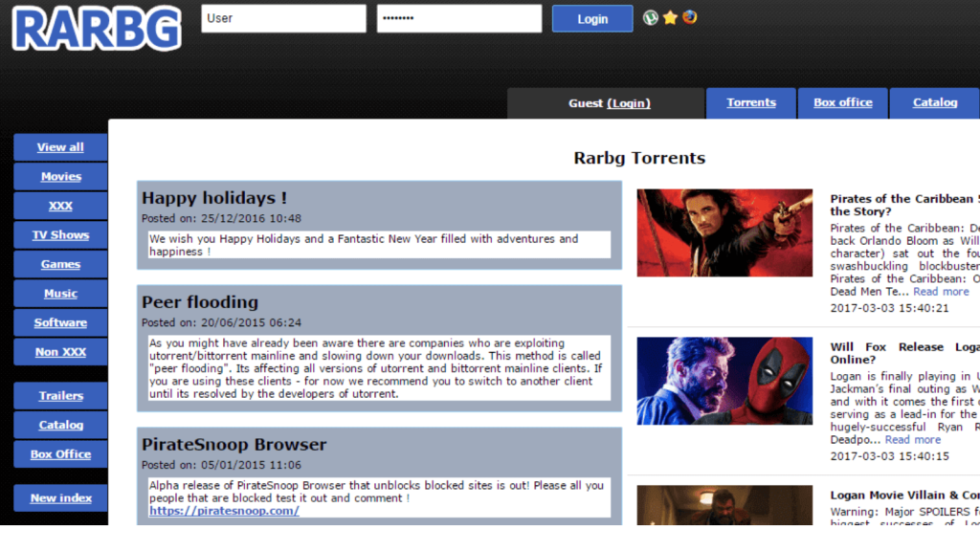Open Software category in sidebar
Screen dimensions: 980x551
coord(60,323)
